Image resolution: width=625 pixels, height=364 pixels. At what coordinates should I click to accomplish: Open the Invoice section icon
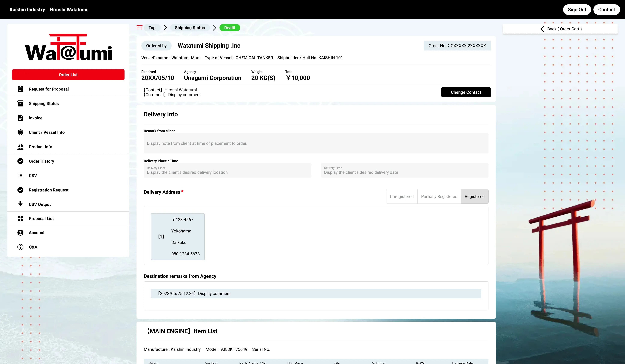[x=20, y=118]
